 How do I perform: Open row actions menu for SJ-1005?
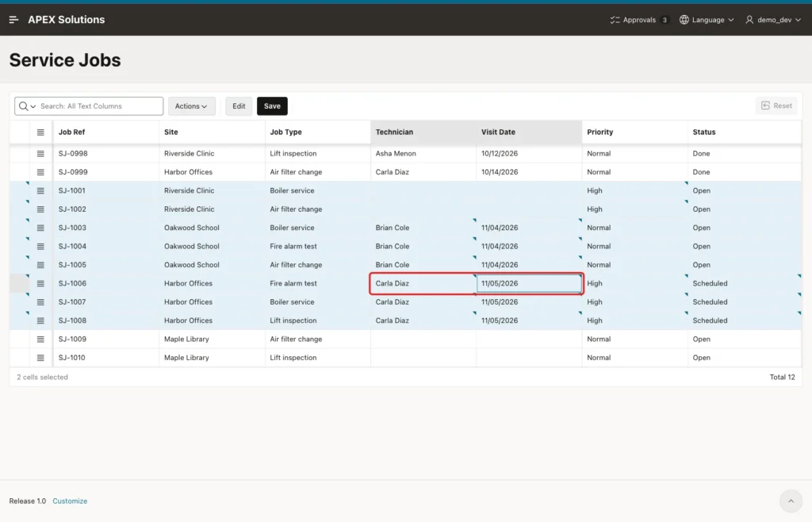pyautogui.click(x=40, y=265)
